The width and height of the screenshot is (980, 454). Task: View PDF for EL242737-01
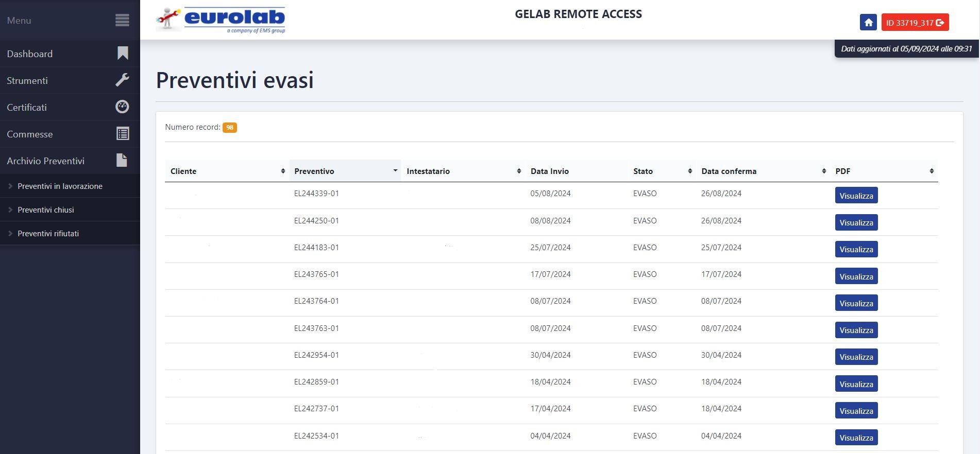856,411
